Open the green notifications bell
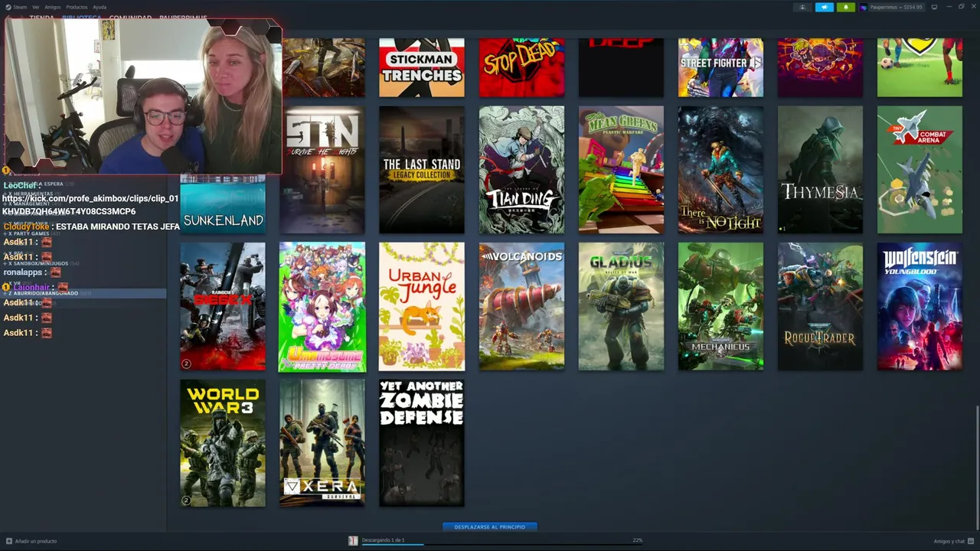 845,7
